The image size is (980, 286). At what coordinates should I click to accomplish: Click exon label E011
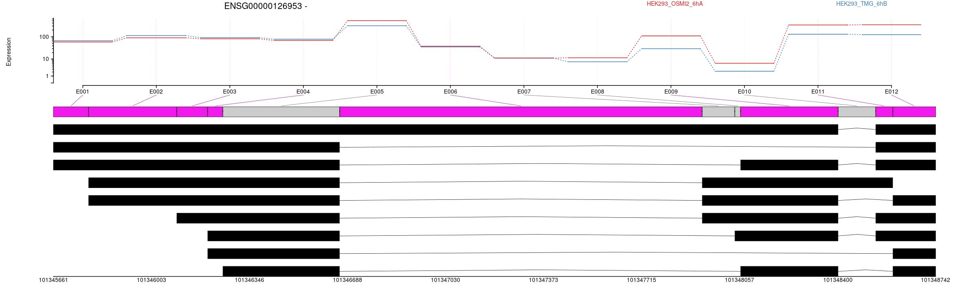818,92
